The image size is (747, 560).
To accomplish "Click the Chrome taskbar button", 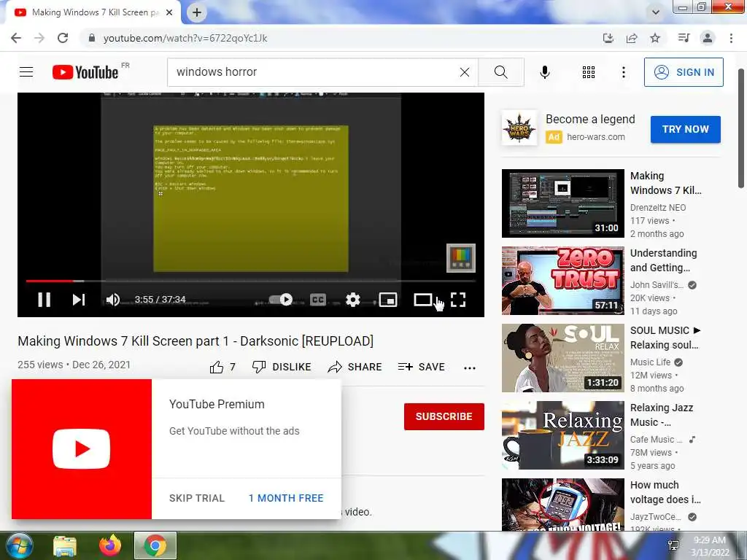I will point(155,545).
